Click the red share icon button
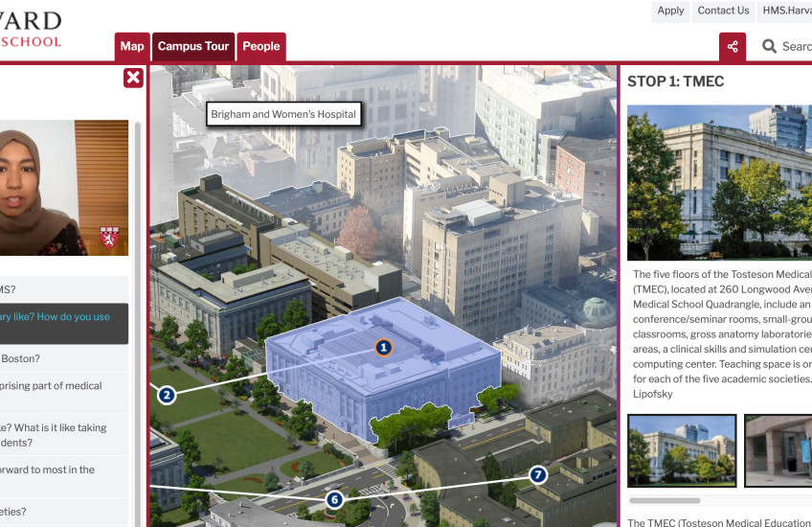This screenshot has width=812, height=527. [x=733, y=46]
